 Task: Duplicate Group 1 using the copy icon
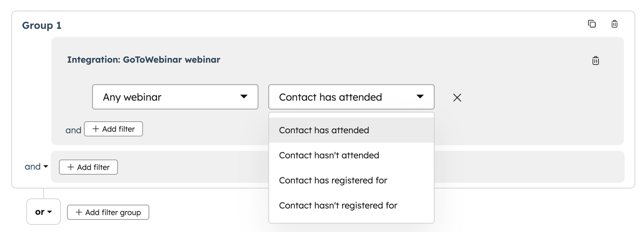point(592,24)
